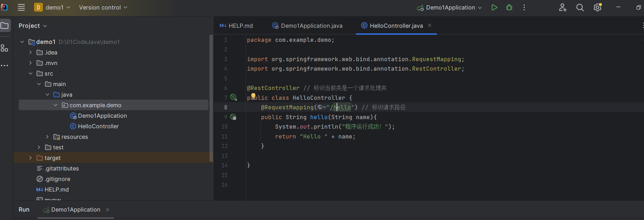Close the Demo1Application run tab

click(x=108, y=210)
